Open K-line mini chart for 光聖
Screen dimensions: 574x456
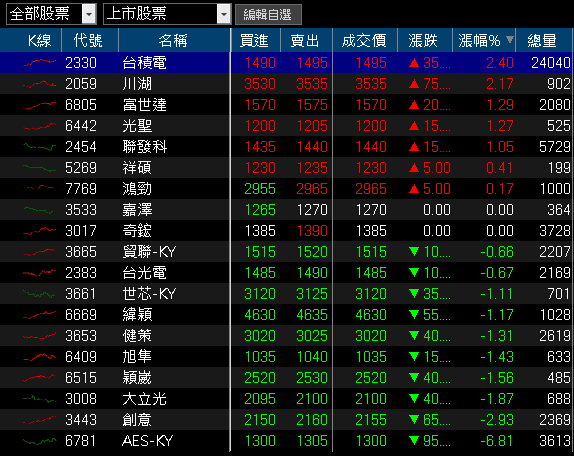[x=40, y=126]
